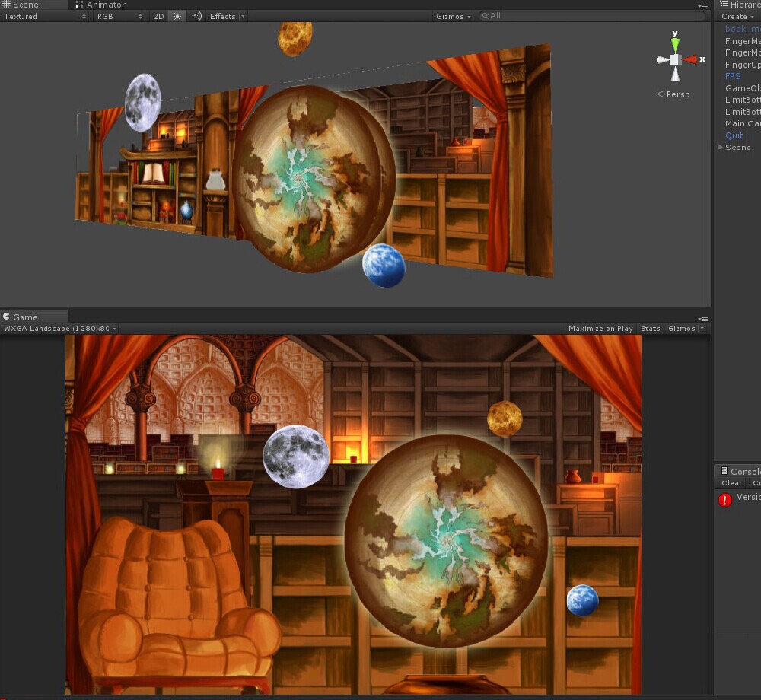The width and height of the screenshot is (761, 700).
Task: Switch to the Hierarchy tab
Action: [x=740, y=5]
